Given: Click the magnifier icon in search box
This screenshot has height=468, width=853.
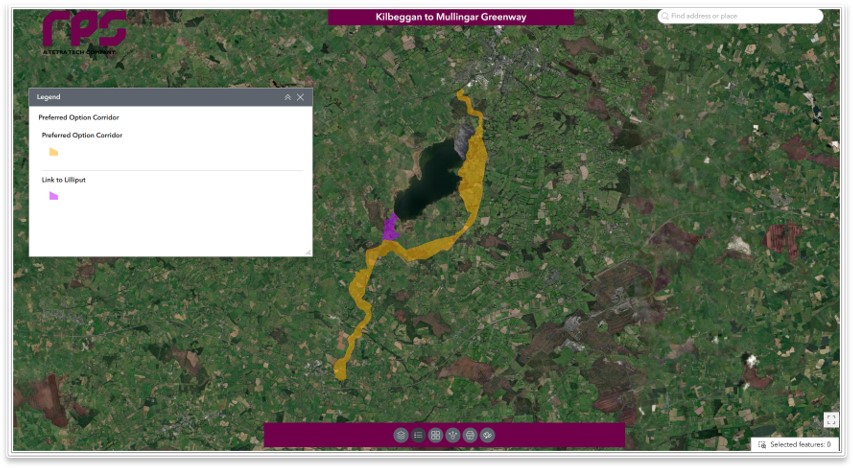Looking at the screenshot, I should (666, 17).
